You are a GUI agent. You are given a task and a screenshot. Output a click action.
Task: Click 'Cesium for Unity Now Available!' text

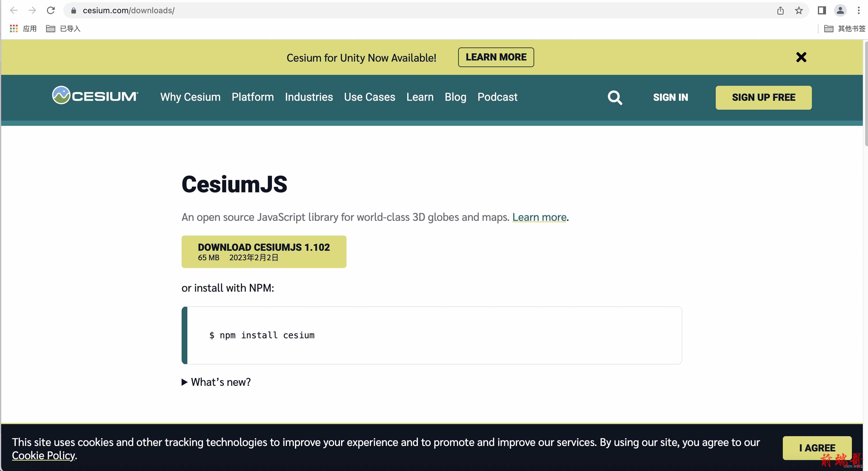361,58
